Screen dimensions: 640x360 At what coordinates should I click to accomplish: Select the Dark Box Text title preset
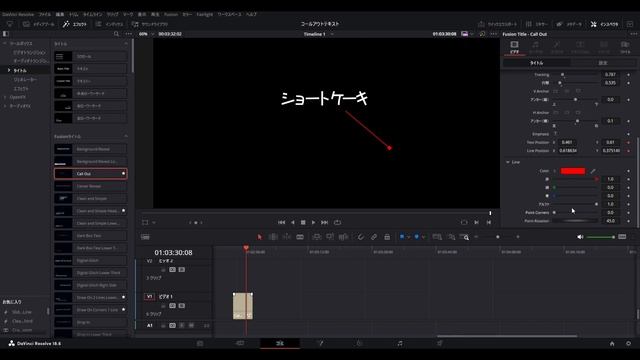pos(91,236)
